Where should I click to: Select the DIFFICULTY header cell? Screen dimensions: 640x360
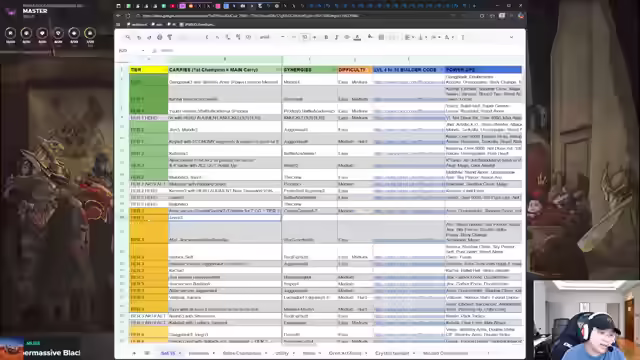point(355,70)
